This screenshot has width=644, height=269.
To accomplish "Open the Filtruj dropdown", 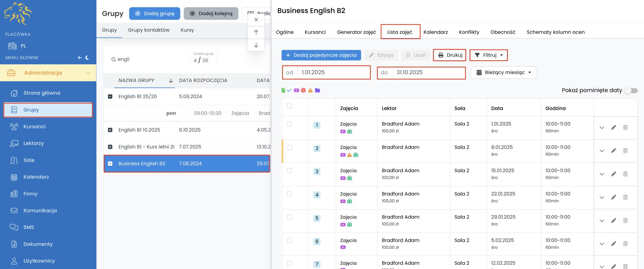I will (489, 55).
